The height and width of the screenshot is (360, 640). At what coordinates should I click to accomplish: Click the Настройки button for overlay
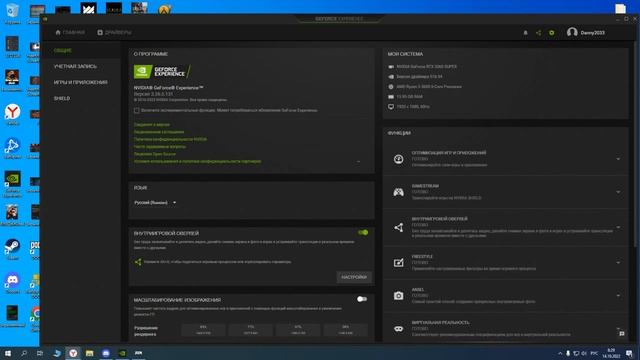354,277
